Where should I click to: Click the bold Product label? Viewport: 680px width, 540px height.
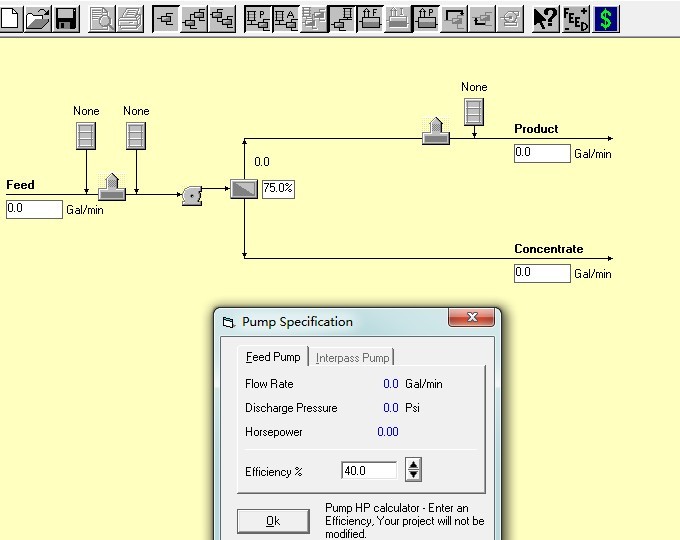[x=536, y=129]
